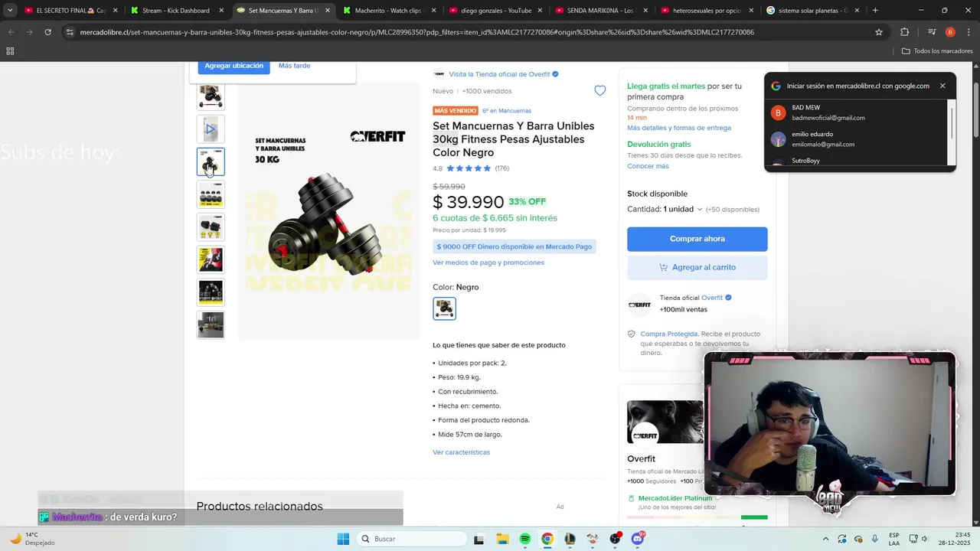Show hidden system tray icons
This screenshot has height=551, width=980.
tap(825, 539)
